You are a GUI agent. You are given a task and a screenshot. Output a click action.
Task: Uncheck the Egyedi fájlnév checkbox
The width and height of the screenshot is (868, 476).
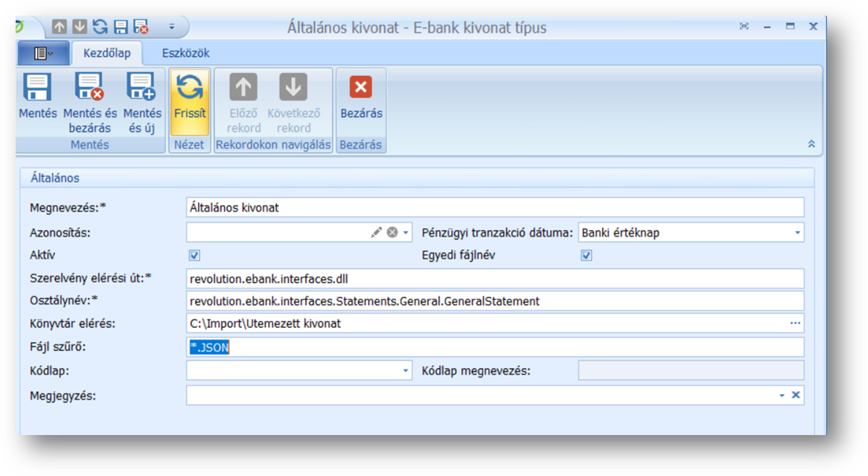coord(587,256)
